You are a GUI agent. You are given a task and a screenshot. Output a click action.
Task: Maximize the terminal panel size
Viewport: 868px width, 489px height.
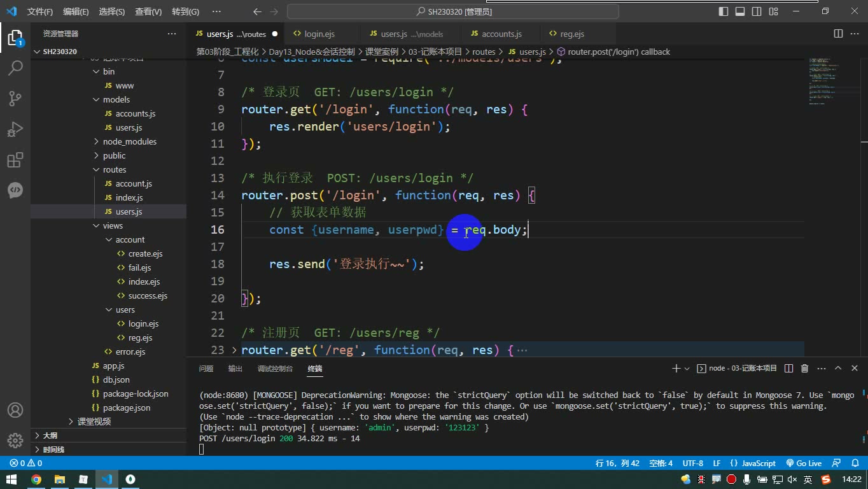pyautogui.click(x=838, y=368)
